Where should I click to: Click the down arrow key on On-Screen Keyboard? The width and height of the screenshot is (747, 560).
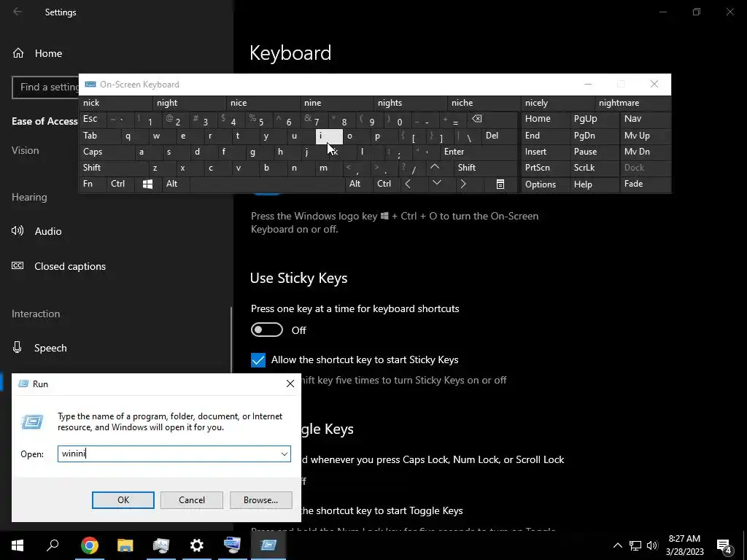coord(436,184)
